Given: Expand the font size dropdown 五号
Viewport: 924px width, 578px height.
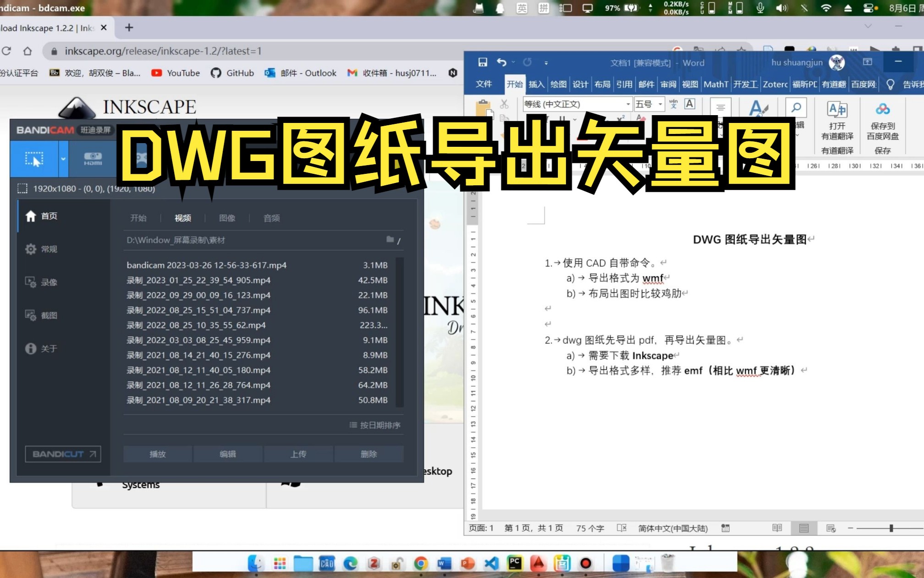Looking at the screenshot, I should coord(660,104).
